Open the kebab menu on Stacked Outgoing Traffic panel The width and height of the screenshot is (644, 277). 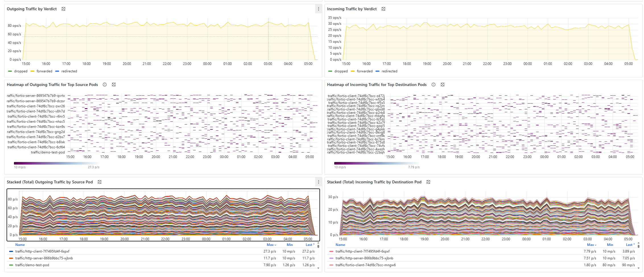pyautogui.click(x=319, y=182)
